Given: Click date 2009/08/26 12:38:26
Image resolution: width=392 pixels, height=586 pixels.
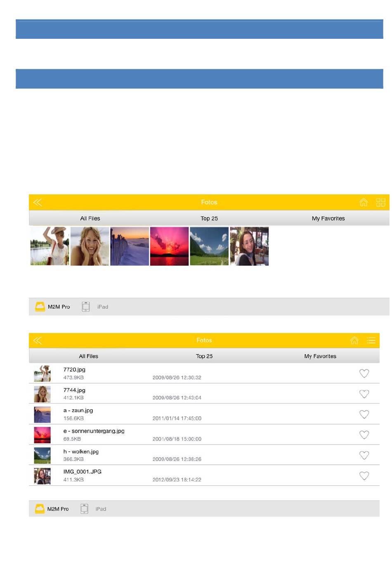Looking at the screenshot, I should point(177,459).
